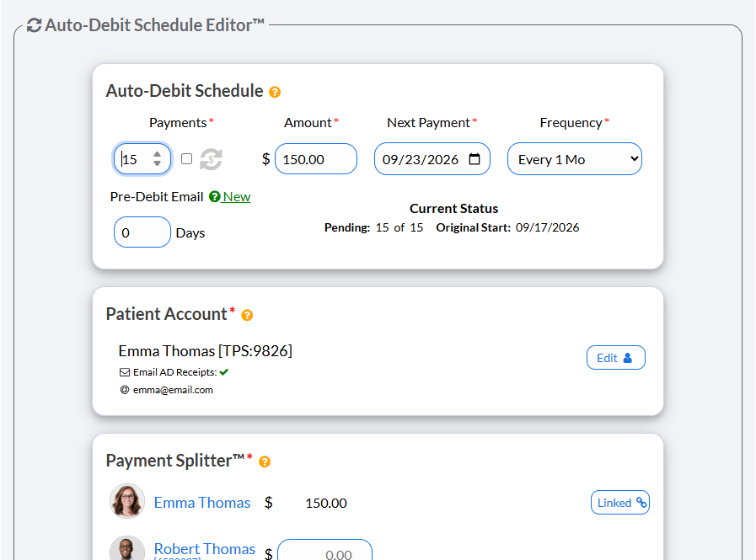Click the Next Payment date field
756x560 pixels.
[432, 159]
